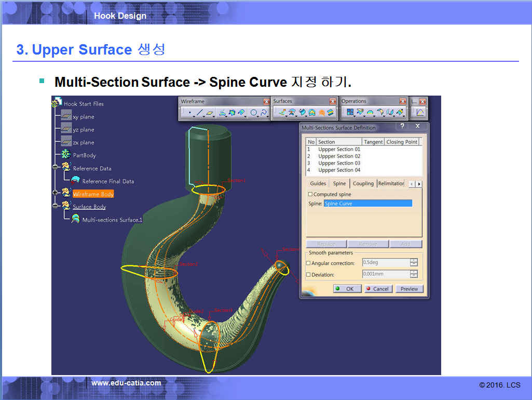Click the first icon in Operations toolbar
The width and height of the screenshot is (532, 400).
click(x=350, y=112)
